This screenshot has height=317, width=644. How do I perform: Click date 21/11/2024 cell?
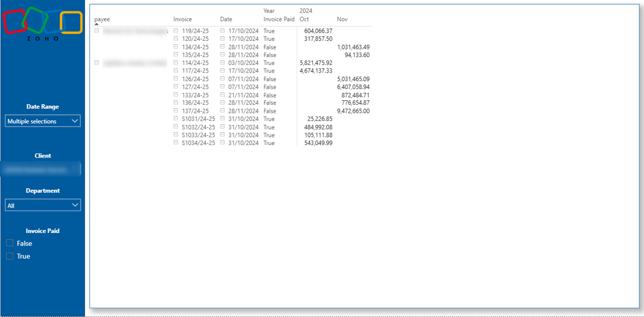coord(243,95)
